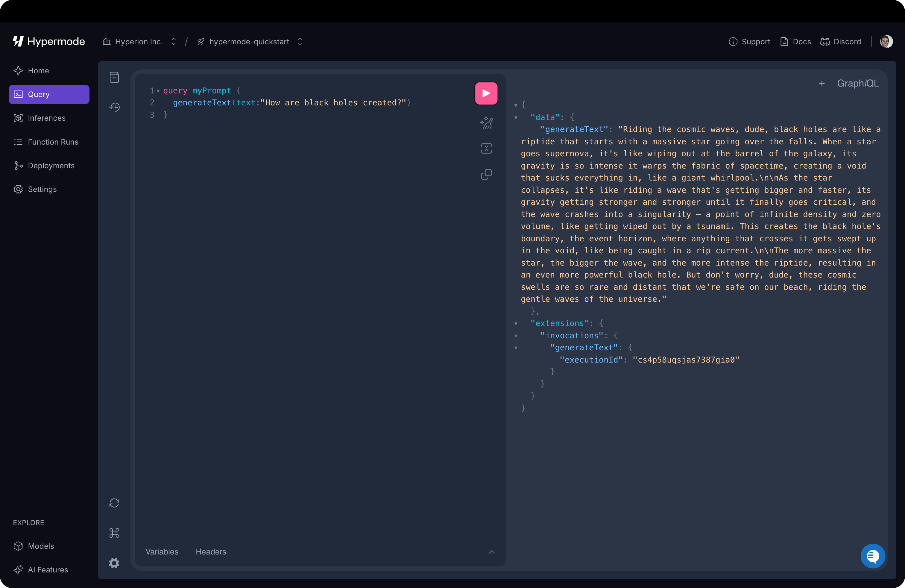Add a new GraphiQL tab with the plus
This screenshot has width=905, height=588.
point(822,84)
